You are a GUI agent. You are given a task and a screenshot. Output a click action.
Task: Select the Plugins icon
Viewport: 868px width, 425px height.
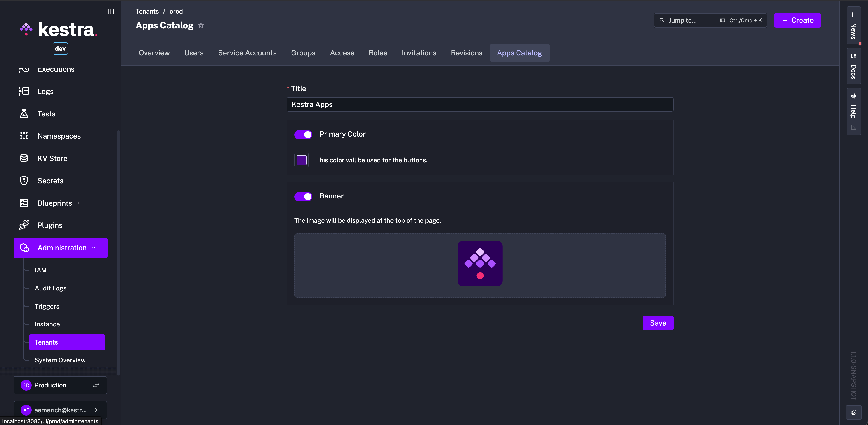(x=24, y=225)
